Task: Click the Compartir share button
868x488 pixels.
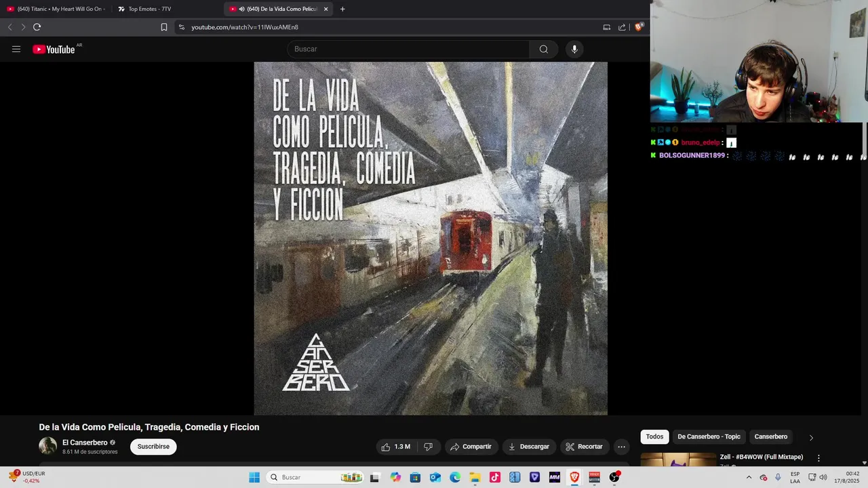Action: pos(471,447)
